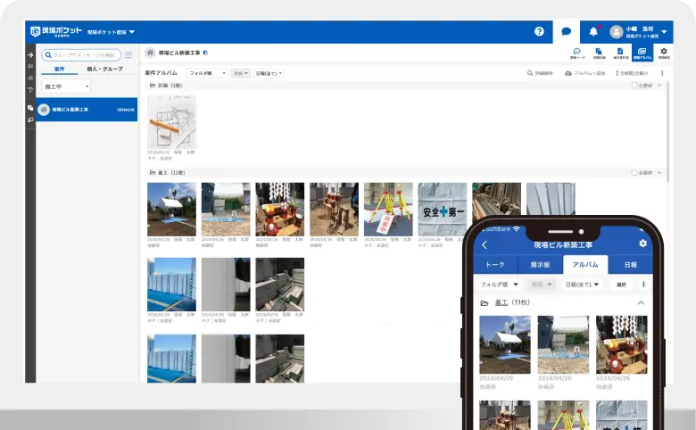Viewport: 696px width, 430px height.
Task: Click in the group message search field
Action: pos(81,55)
